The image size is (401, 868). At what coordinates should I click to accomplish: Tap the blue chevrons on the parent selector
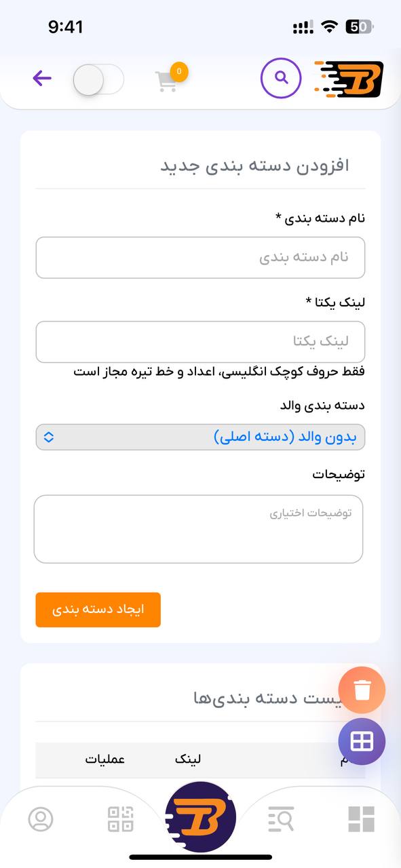pos(49,437)
